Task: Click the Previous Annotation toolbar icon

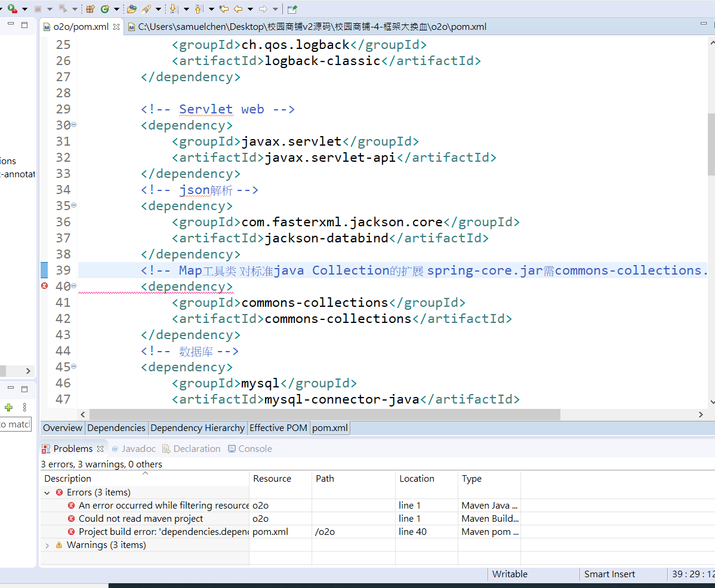Action: click(199, 9)
